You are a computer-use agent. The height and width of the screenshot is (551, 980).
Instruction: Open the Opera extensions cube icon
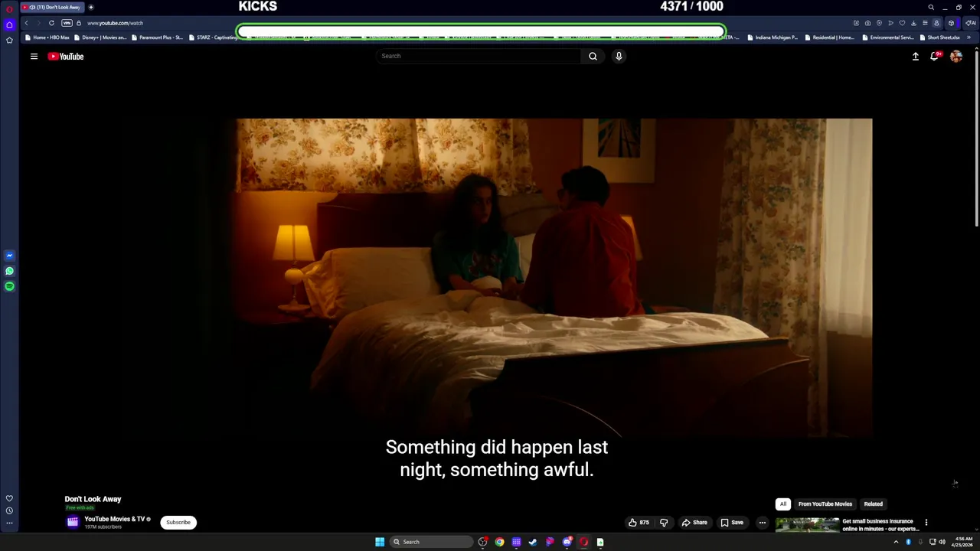pyautogui.click(x=951, y=23)
